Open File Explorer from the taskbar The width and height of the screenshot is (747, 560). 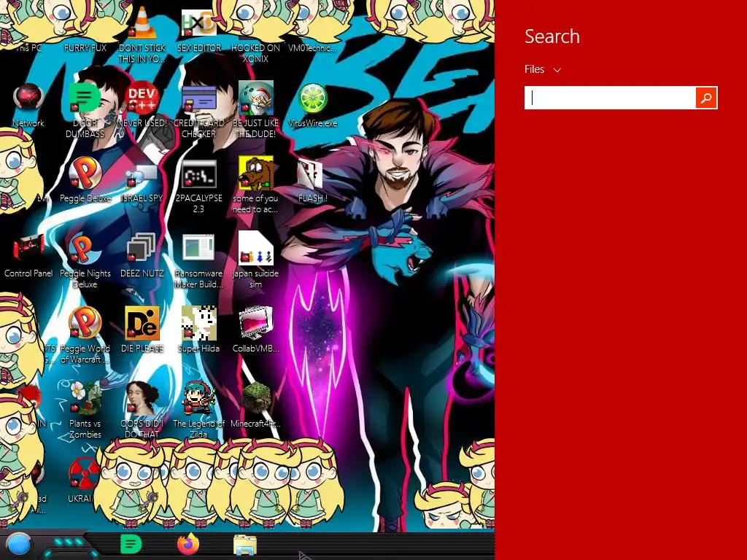point(245,545)
